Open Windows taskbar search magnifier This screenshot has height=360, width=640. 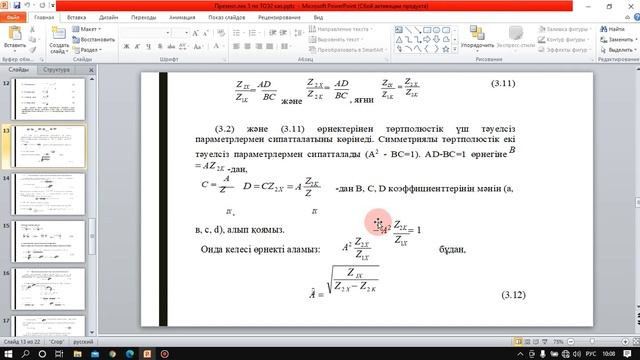click(x=25, y=353)
